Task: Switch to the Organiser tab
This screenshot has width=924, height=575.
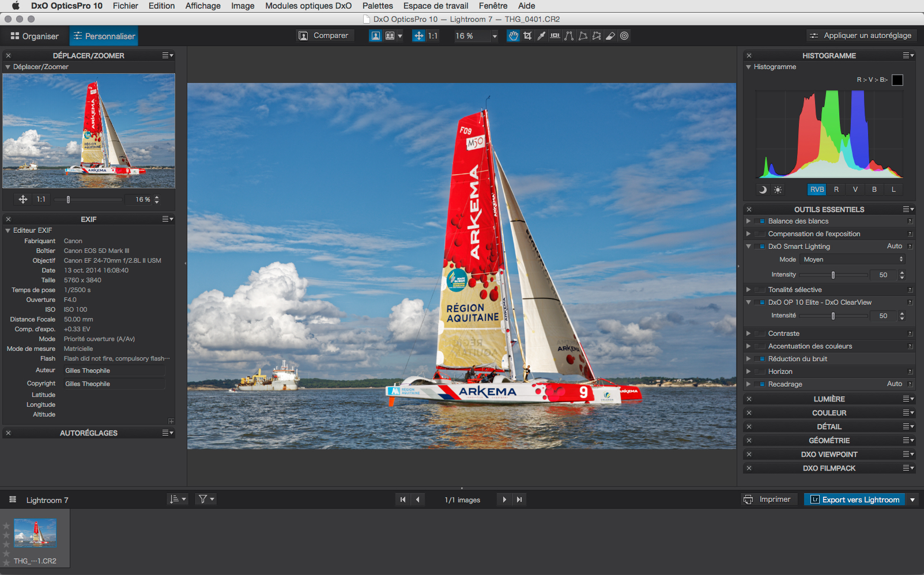Action: coord(35,36)
